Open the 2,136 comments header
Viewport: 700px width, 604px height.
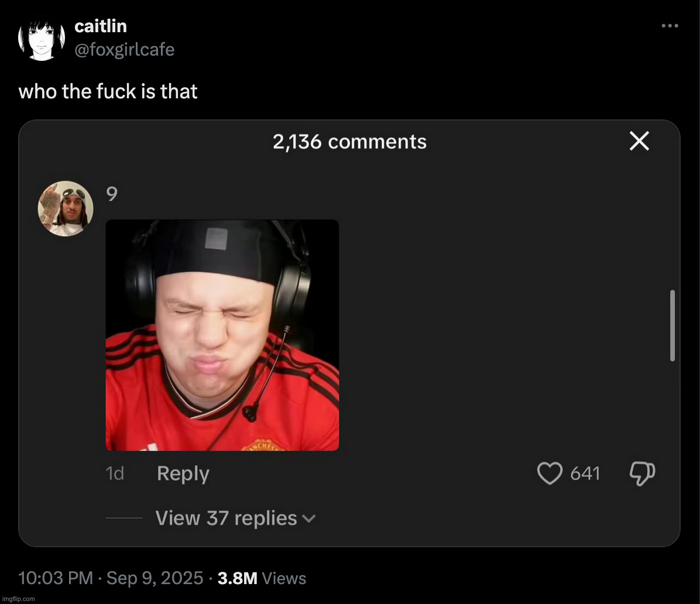(349, 141)
